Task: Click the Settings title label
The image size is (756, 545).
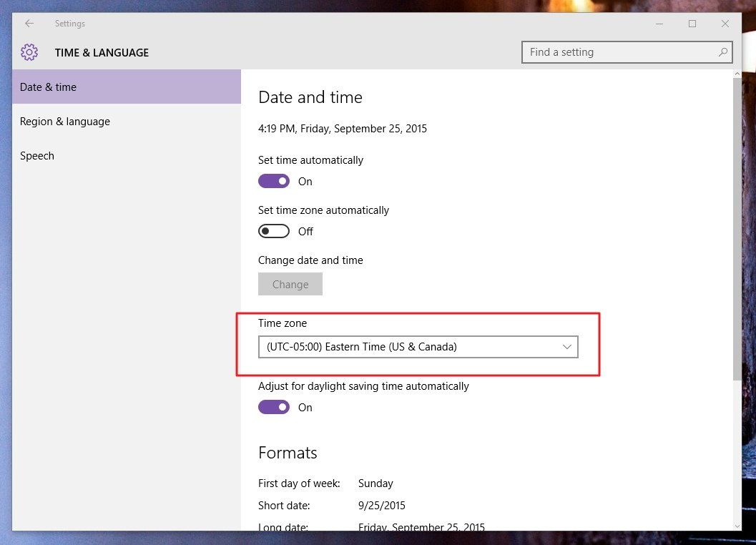Action: 69,23
